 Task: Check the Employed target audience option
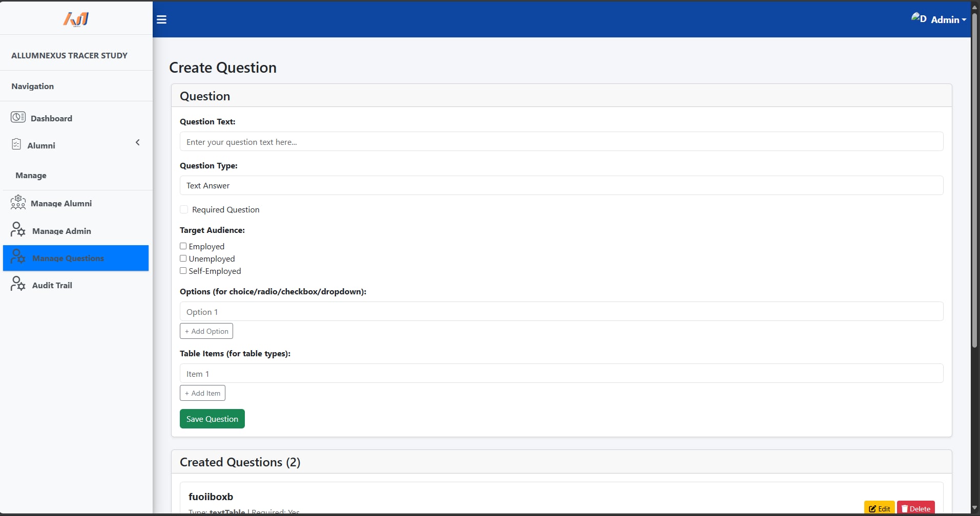pyautogui.click(x=183, y=246)
